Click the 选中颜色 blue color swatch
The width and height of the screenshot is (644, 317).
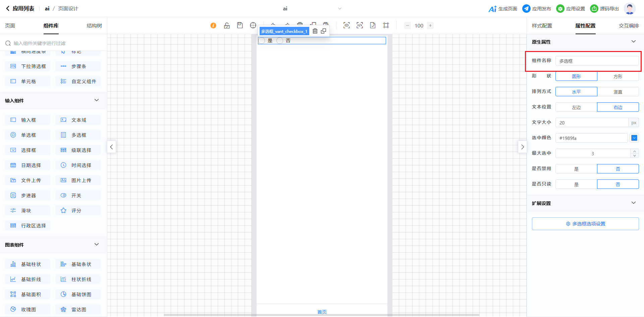coord(634,138)
